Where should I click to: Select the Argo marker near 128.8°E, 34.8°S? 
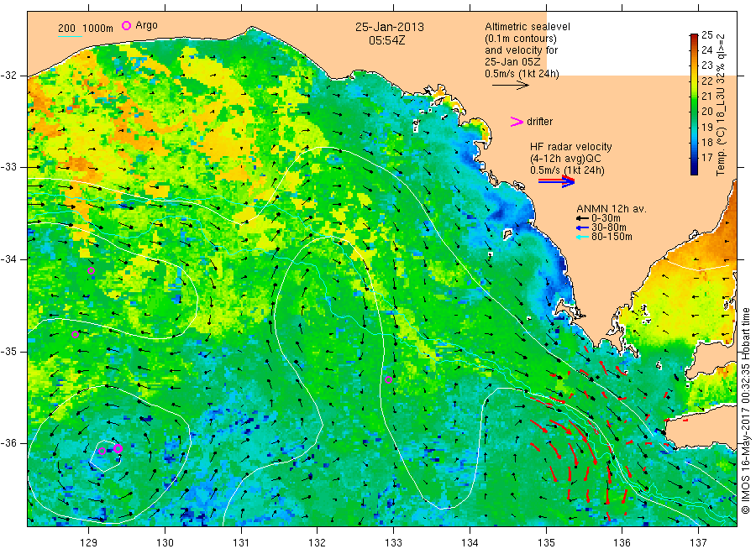[x=75, y=334]
